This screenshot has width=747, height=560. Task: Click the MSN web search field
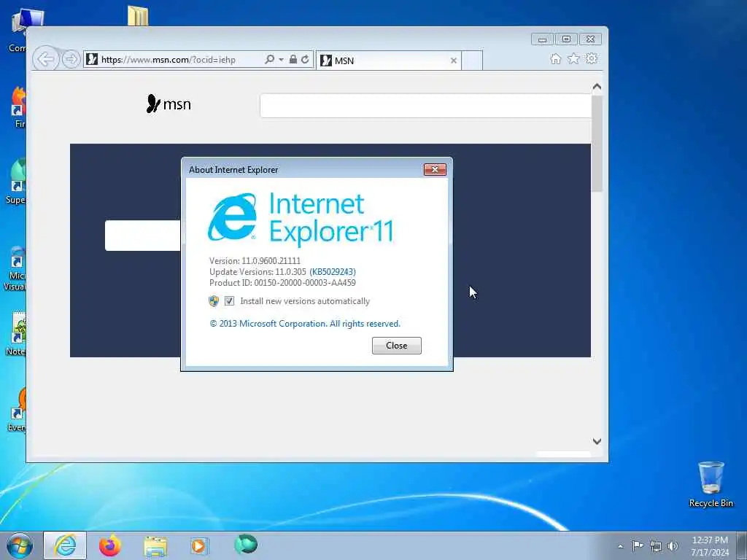426,105
